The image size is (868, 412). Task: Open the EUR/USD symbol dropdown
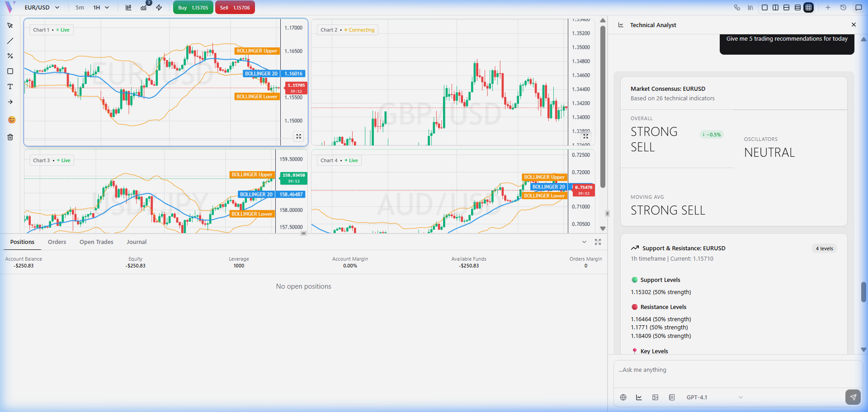(x=42, y=7)
